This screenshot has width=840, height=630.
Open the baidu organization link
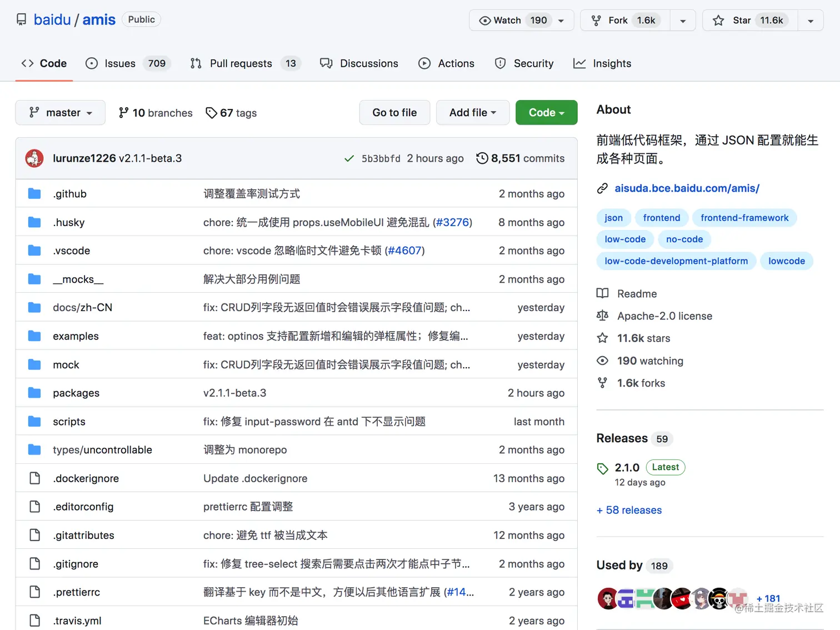(52, 20)
